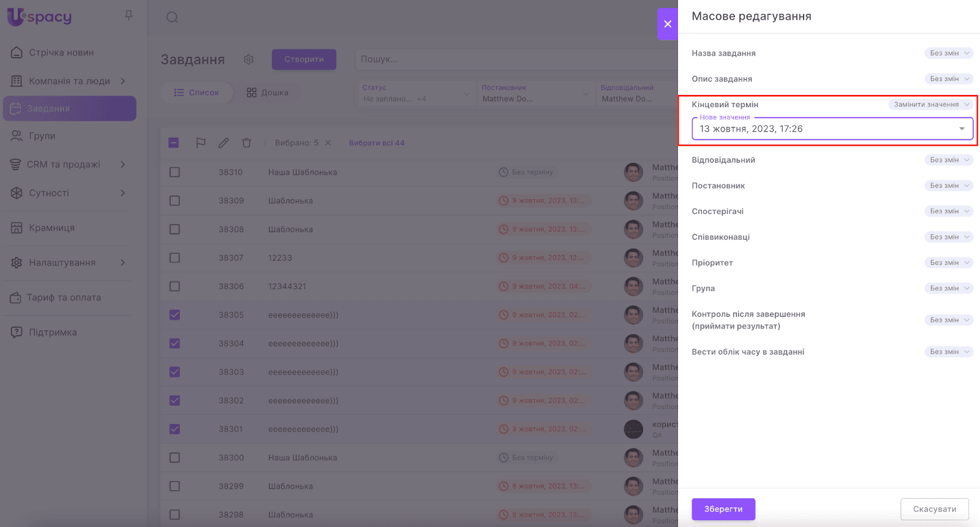Open Спостерігачі change-mode dropdown
This screenshot has width=980, height=527.
(949, 211)
